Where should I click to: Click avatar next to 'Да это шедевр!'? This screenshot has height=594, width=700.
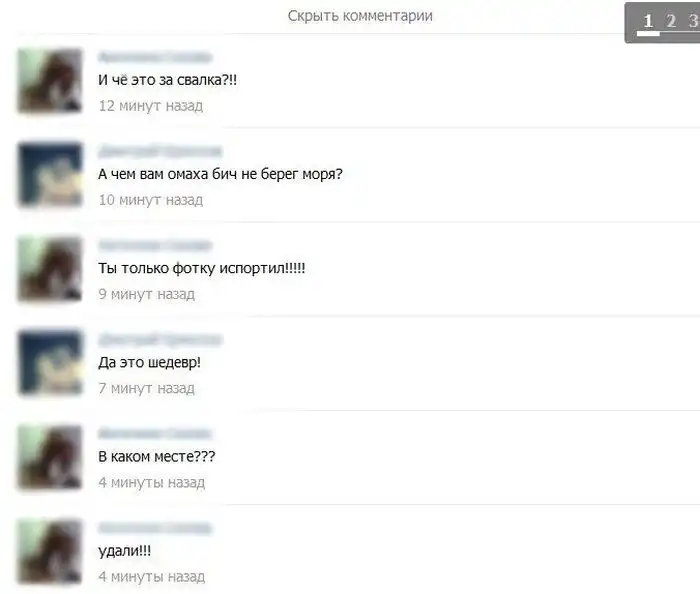tap(50, 363)
